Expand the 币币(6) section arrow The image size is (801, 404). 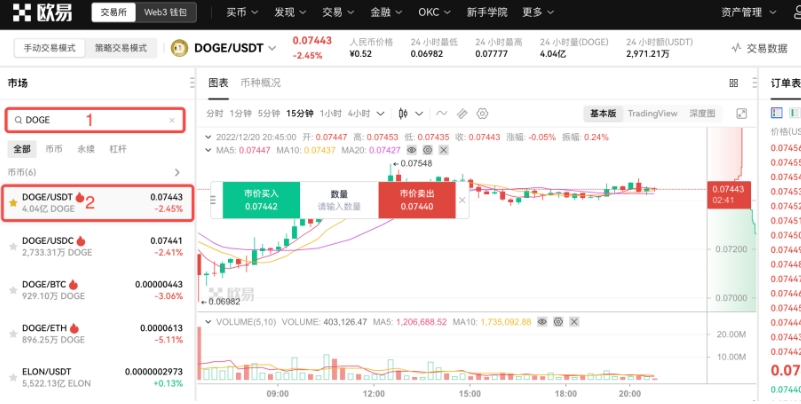point(177,172)
